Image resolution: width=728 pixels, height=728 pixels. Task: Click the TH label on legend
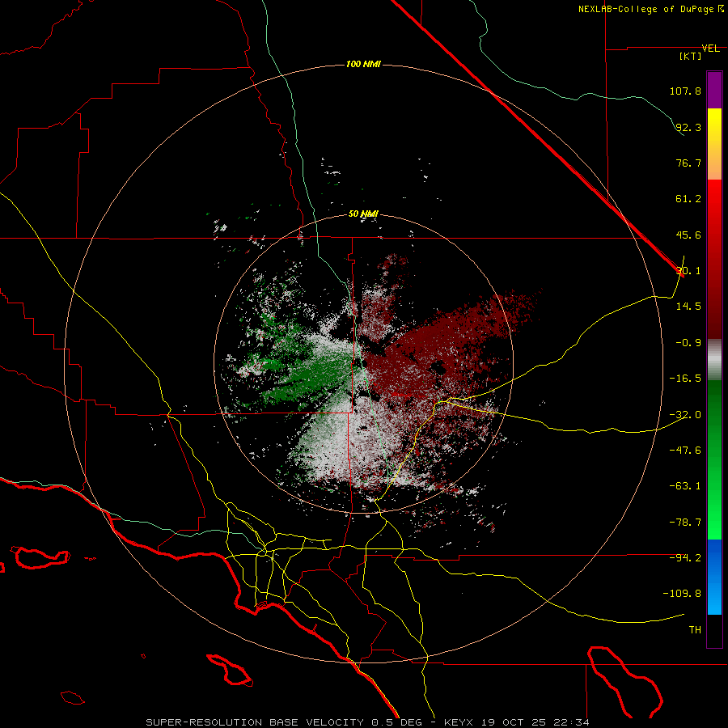click(x=695, y=630)
